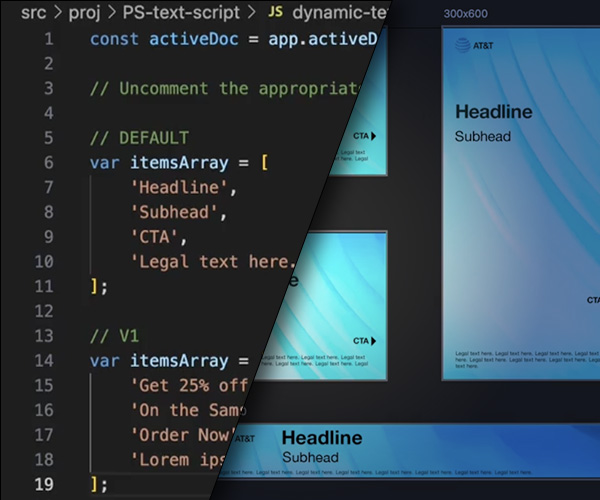Click the JS file icon in breadcrumb

[x=276, y=12]
